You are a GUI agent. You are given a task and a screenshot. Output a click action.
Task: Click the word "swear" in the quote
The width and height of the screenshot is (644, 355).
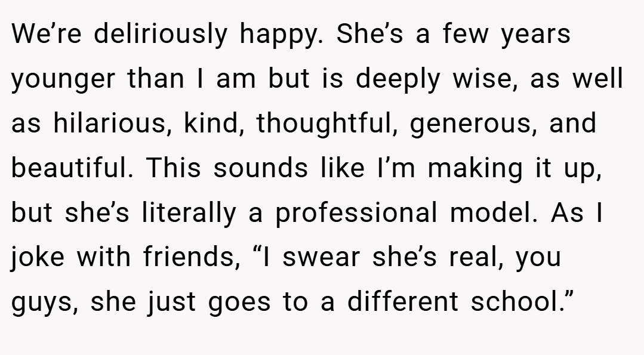(321, 258)
